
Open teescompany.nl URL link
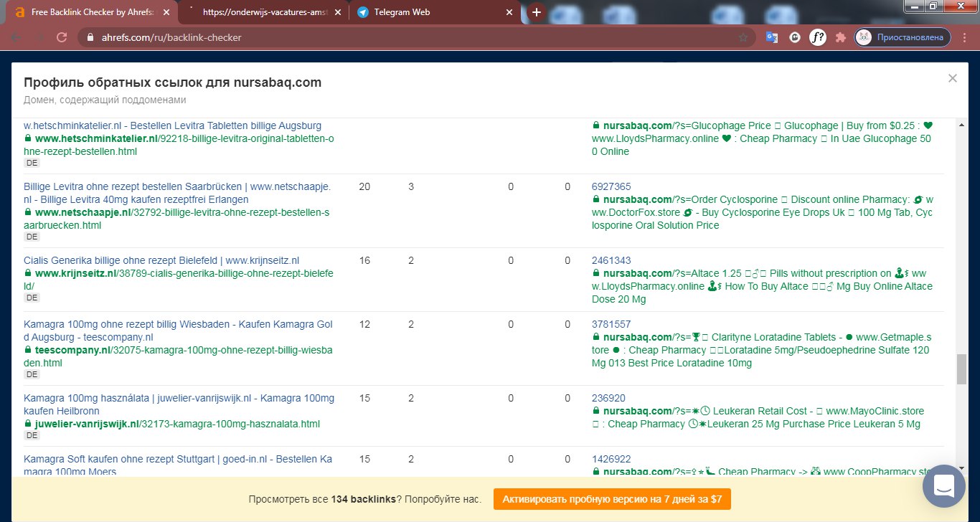pyautogui.click(x=179, y=357)
